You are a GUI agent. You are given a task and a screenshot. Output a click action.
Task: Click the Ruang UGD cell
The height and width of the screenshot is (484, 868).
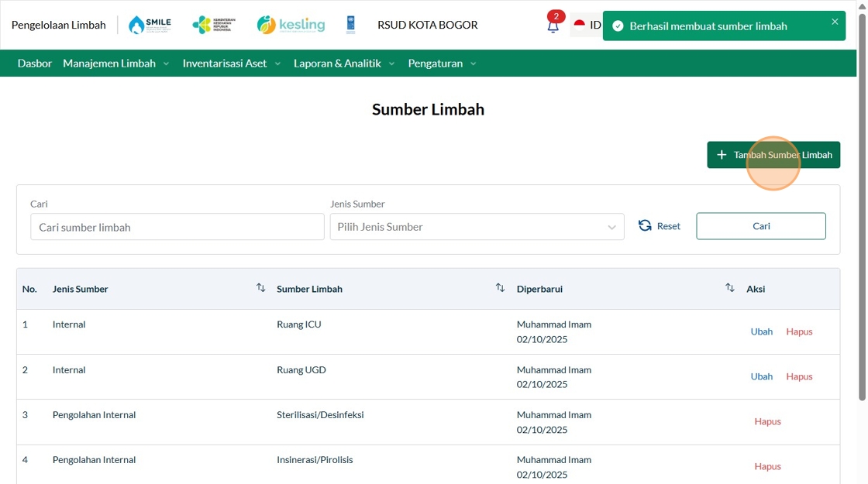pyautogui.click(x=301, y=369)
